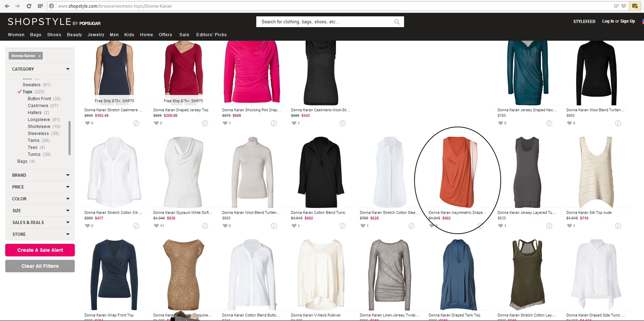The image size is (644, 321).
Task: Open info icon for Cashmere-Wool-Silk top
Action: click(343, 123)
